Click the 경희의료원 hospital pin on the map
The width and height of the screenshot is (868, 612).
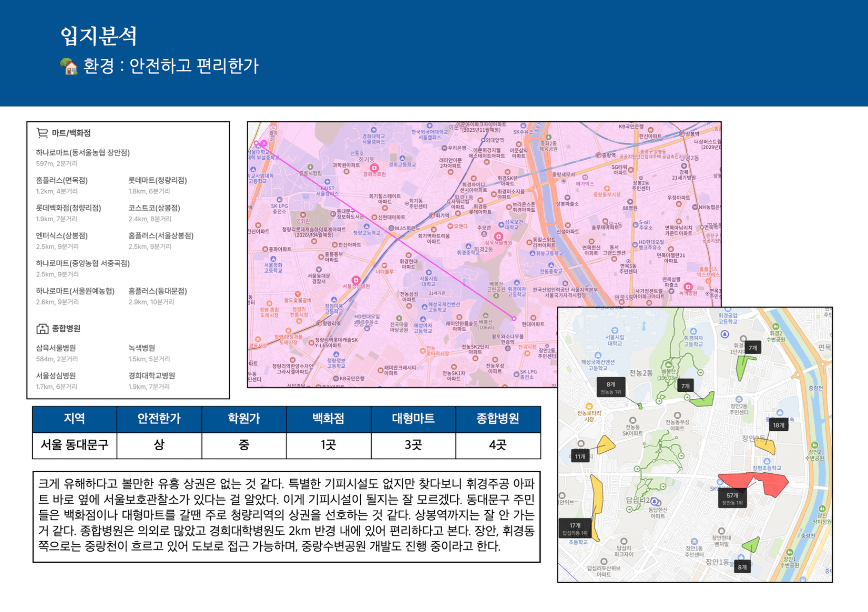pos(374,168)
